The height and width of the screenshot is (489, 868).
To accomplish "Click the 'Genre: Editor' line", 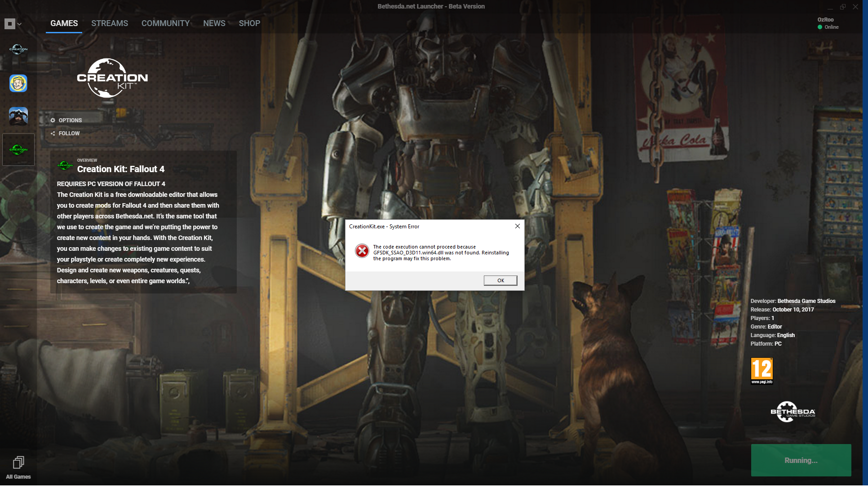I will [x=766, y=327].
